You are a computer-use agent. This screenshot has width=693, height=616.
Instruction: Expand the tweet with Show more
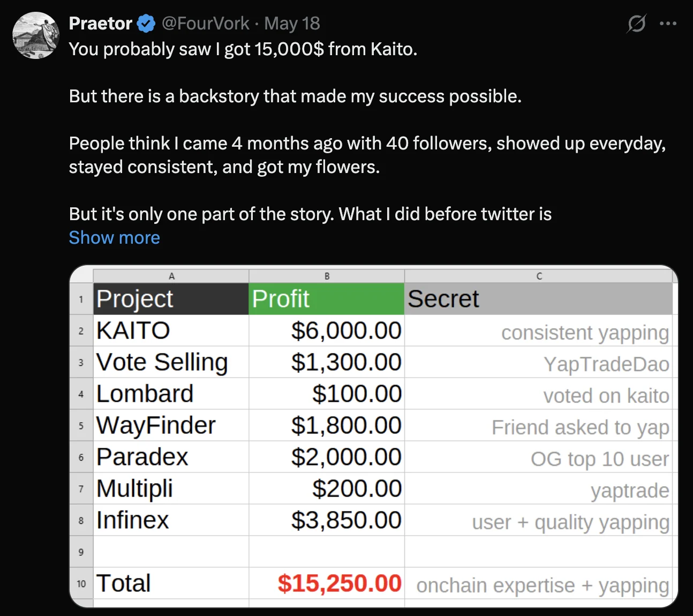pyautogui.click(x=115, y=237)
